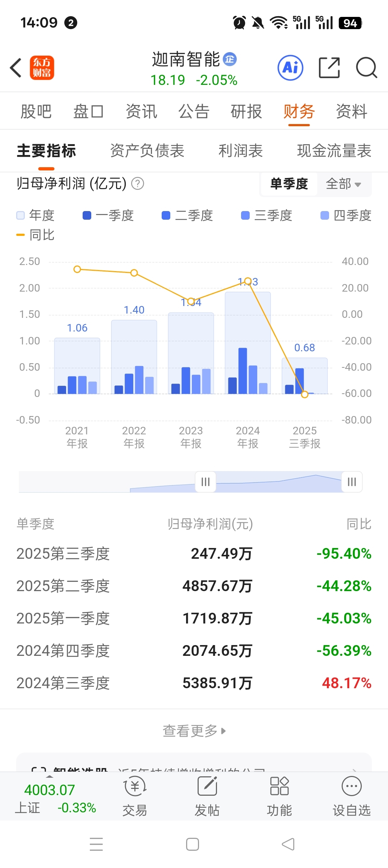Tap the enterprise badge beside 迎南智能
388x868 pixels.
coord(230,59)
